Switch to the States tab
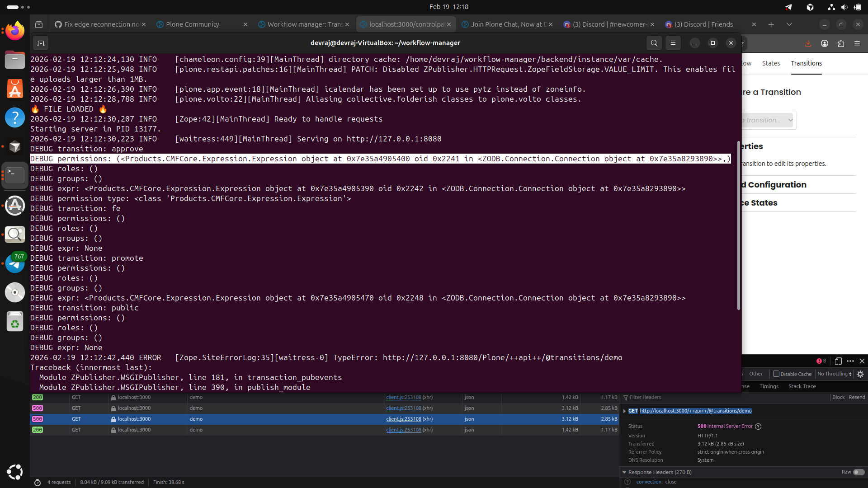Image resolution: width=868 pixels, height=488 pixels. [x=771, y=63]
